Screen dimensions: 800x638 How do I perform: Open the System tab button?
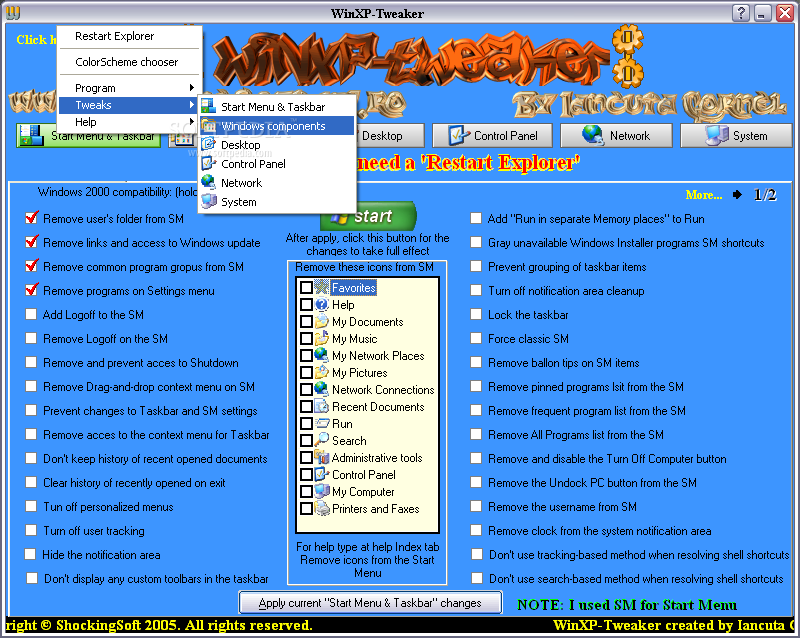pos(736,136)
